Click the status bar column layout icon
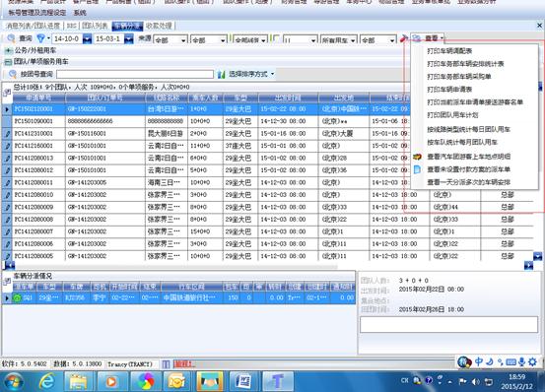Viewport: 545px width, 392px height. click(166, 363)
